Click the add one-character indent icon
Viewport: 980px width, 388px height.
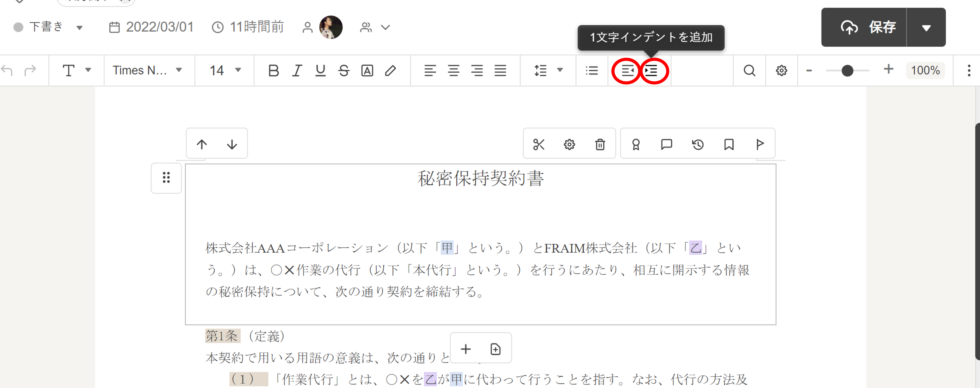(x=651, y=70)
